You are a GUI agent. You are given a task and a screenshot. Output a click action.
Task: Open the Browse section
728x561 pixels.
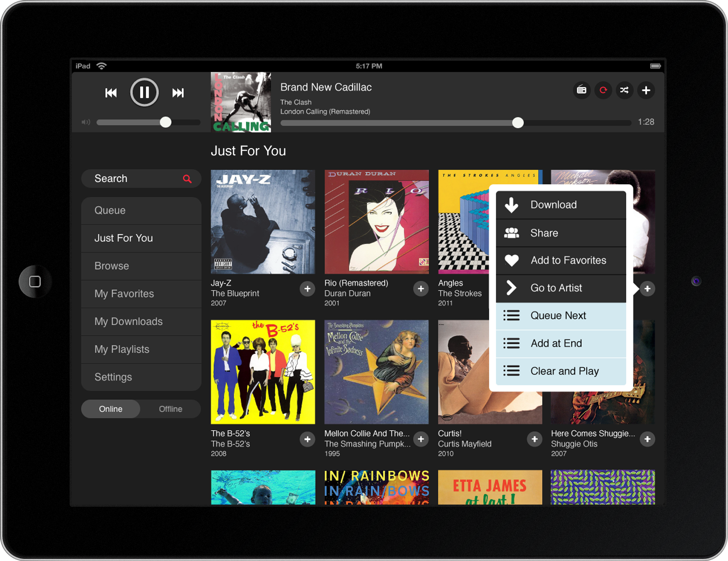(x=141, y=266)
